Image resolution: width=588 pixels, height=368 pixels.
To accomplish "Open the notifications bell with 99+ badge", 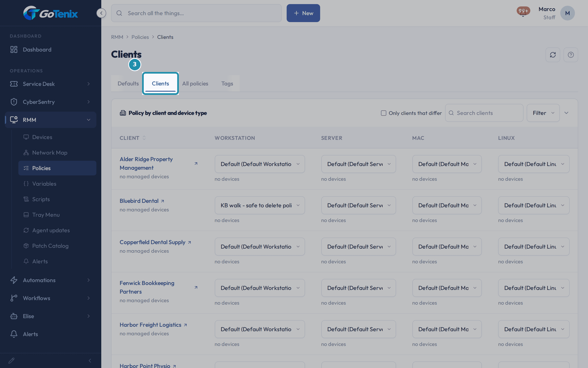I will coord(523,12).
